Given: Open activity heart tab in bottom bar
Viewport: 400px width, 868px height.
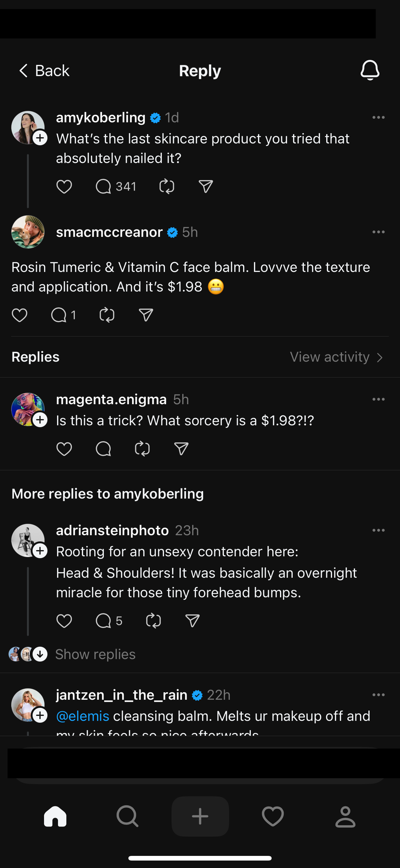Looking at the screenshot, I should [273, 816].
